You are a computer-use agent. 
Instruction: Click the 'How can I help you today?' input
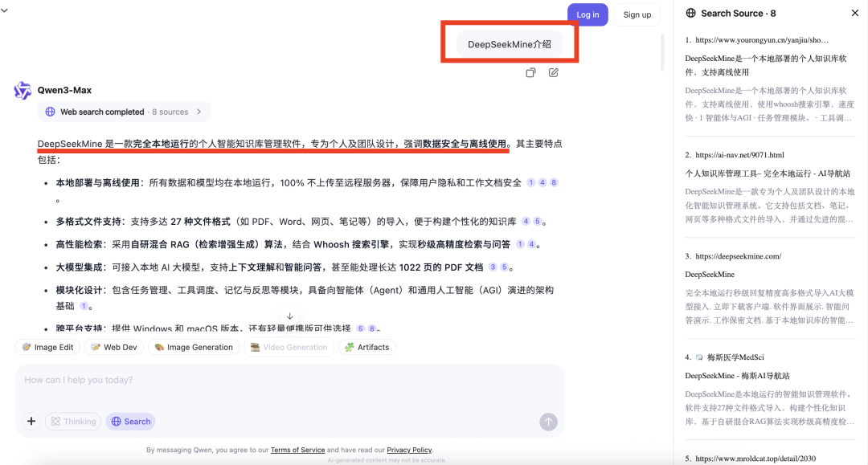coord(289,381)
